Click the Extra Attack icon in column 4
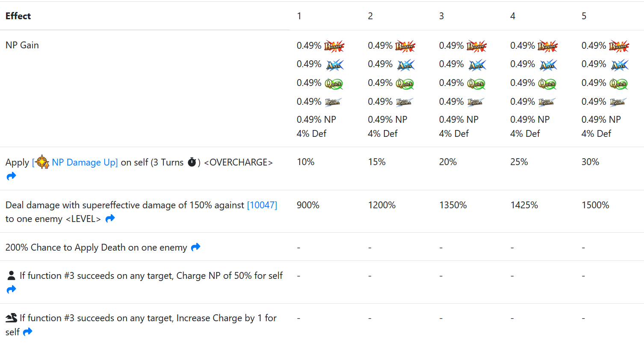The width and height of the screenshot is (644, 343). [547, 102]
